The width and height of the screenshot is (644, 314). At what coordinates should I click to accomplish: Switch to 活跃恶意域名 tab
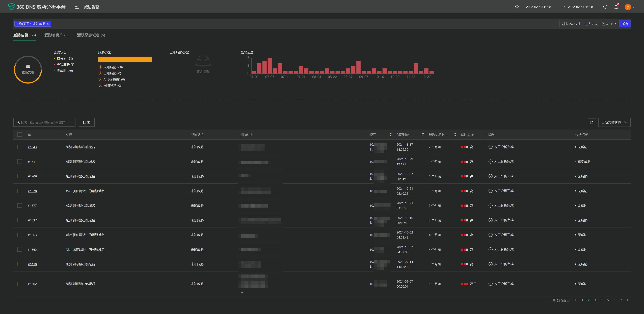click(x=91, y=35)
